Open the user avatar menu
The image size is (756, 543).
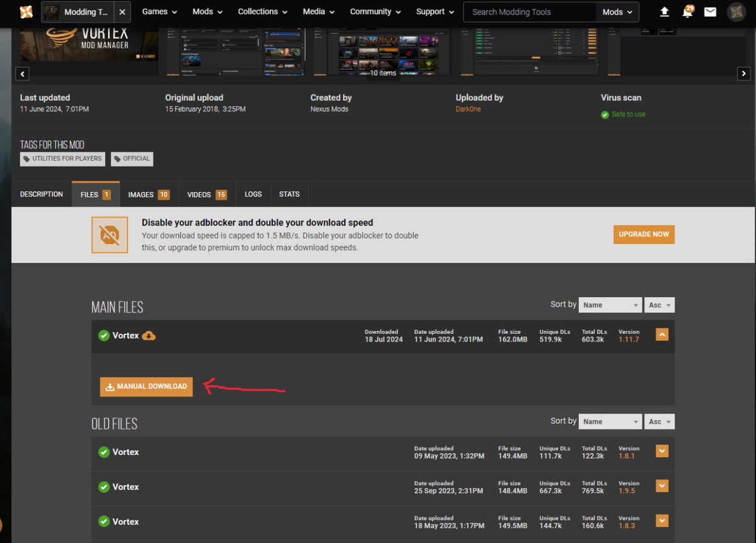[x=736, y=12]
